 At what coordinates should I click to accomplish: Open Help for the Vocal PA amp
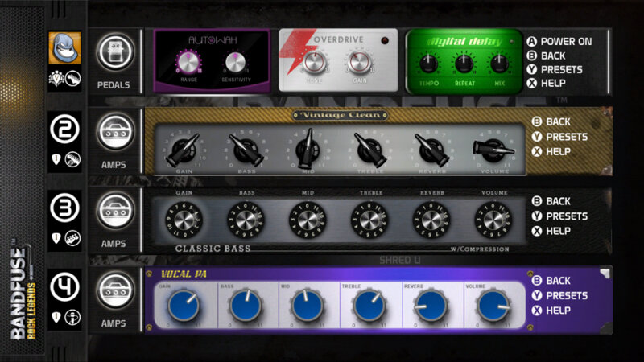point(558,311)
